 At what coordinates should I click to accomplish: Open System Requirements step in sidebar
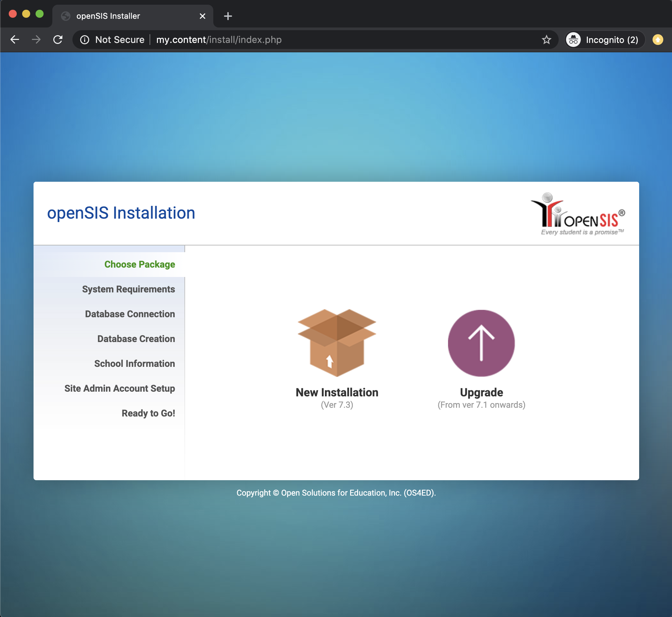click(128, 289)
